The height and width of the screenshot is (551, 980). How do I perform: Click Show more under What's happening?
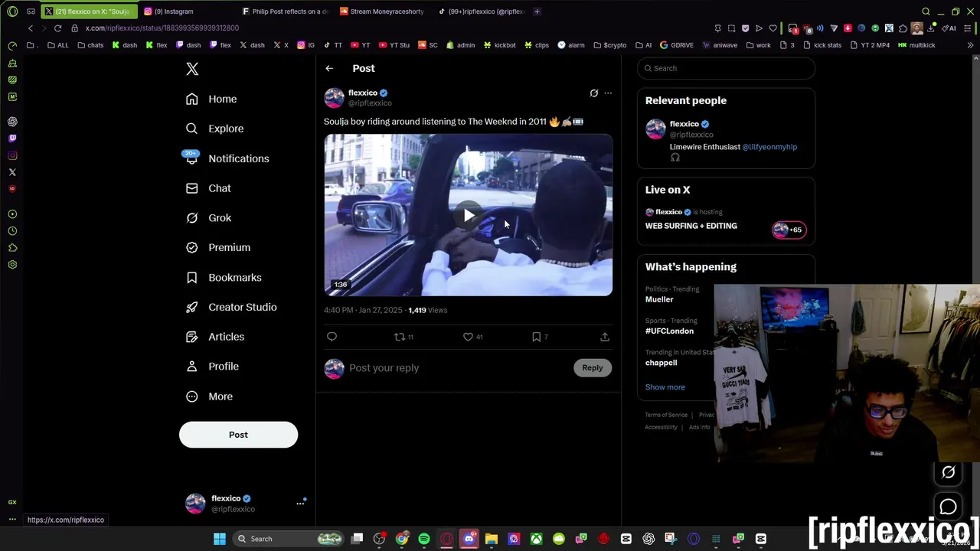point(665,387)
